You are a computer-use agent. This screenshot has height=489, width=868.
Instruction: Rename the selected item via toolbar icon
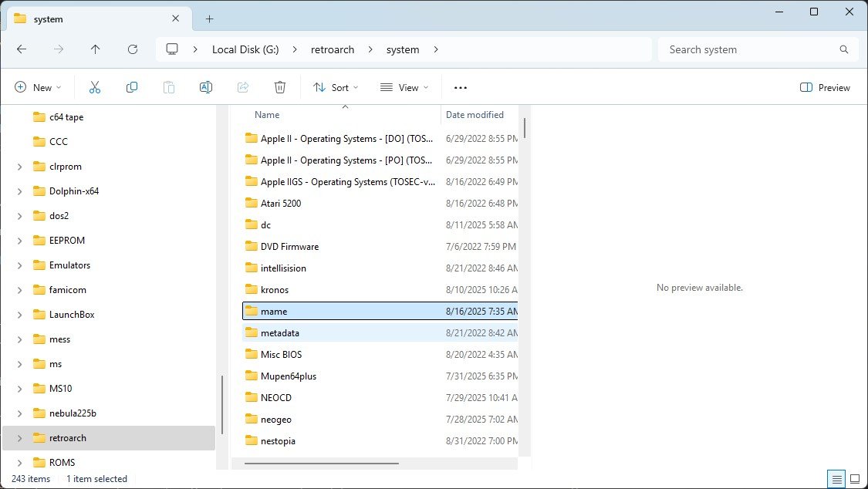click(x=206, y=87)
